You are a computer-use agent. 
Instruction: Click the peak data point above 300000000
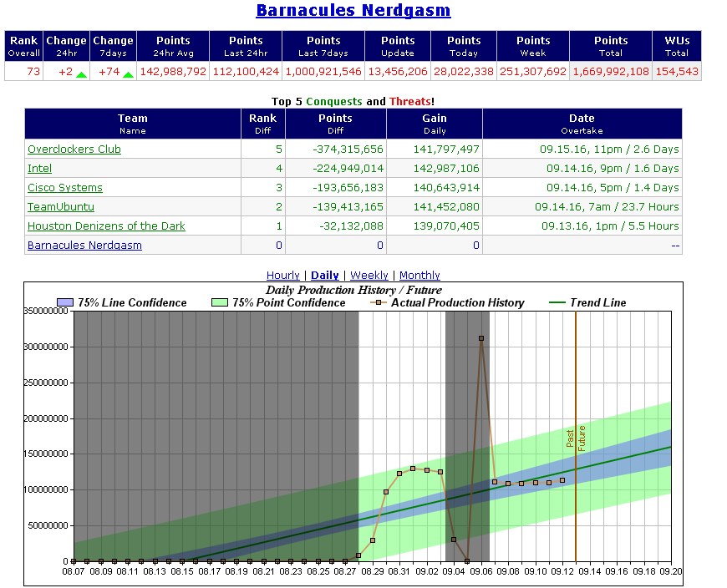[x=481, y=338]
